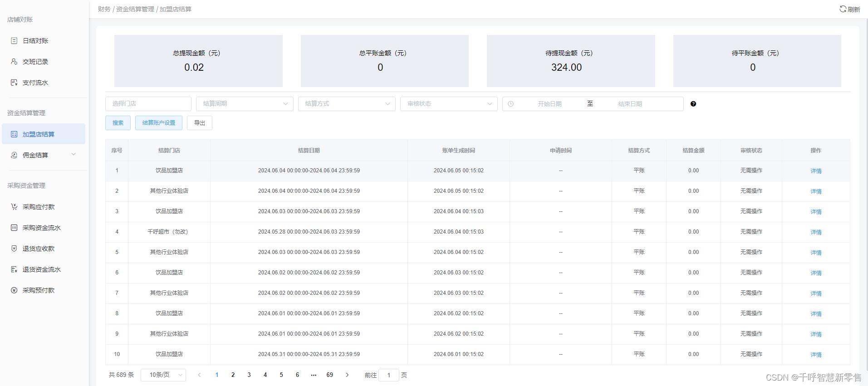Click the 加盟店结算 sidebar icon

coord(14,134)
